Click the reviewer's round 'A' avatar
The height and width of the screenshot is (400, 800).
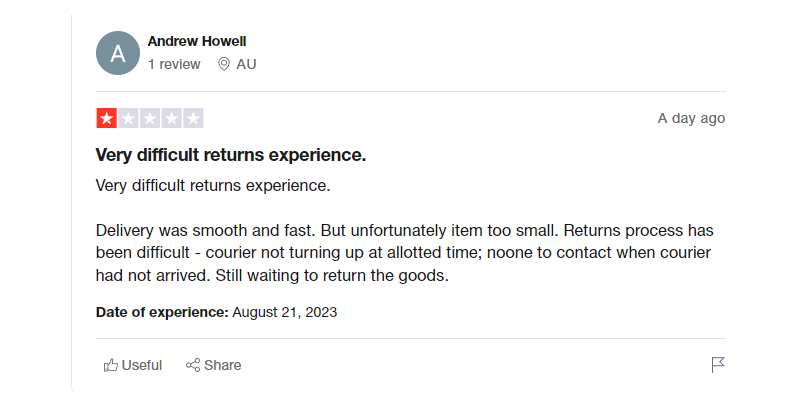(x=118, y=53)
